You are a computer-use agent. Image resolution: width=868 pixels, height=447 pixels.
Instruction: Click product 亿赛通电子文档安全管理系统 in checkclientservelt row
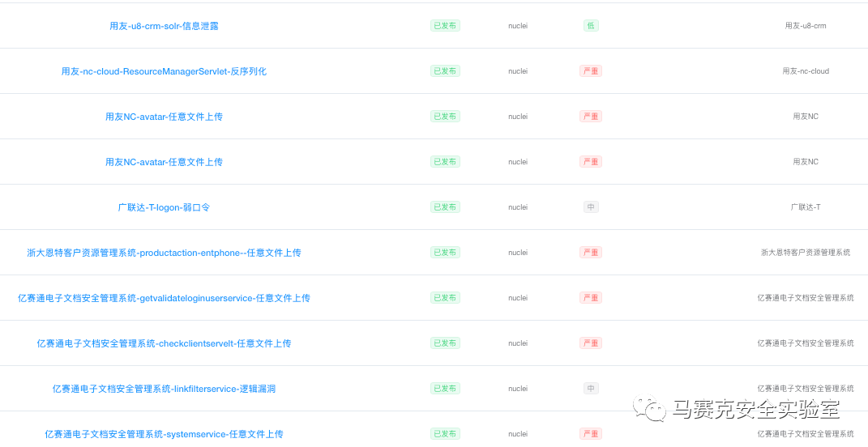coord(806,343)
